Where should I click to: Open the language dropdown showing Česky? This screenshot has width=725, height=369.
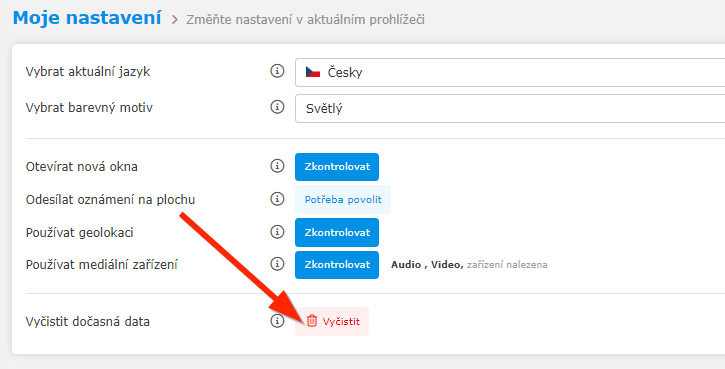pyautogui.click(x=510, y=73)
